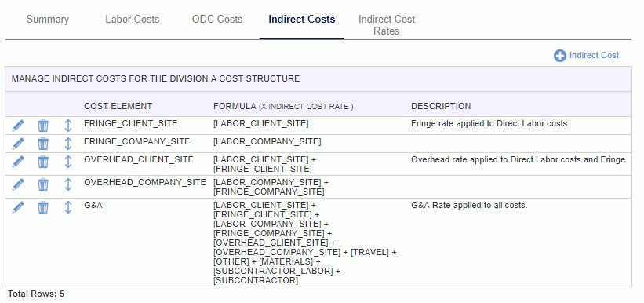Screen dimensions: 644x303
Task: Delete the OVERHEAD_COMPANY_SITE indirect cost
Action: click(x=43, y=184)
